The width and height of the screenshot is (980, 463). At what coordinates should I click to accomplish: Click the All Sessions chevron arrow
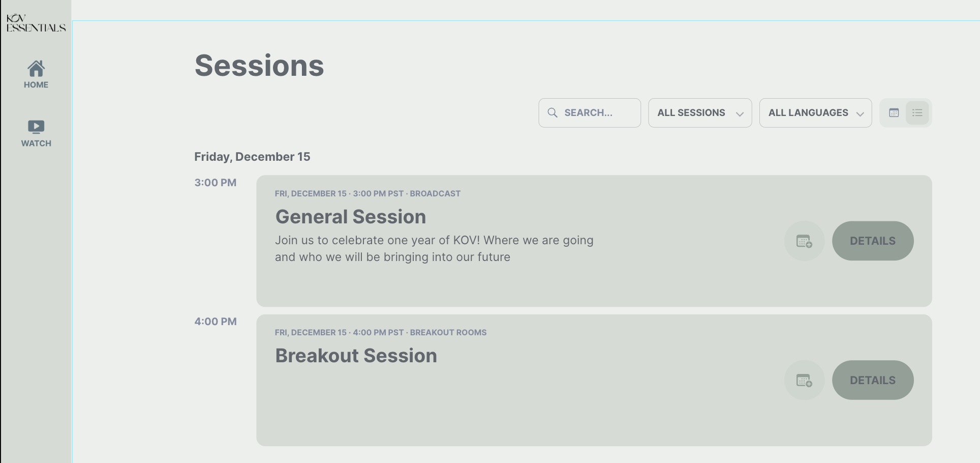740,114
